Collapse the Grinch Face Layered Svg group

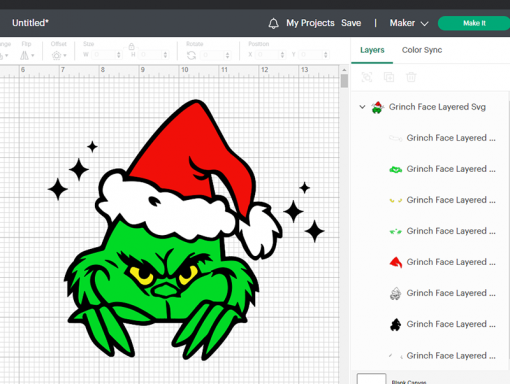362,107
